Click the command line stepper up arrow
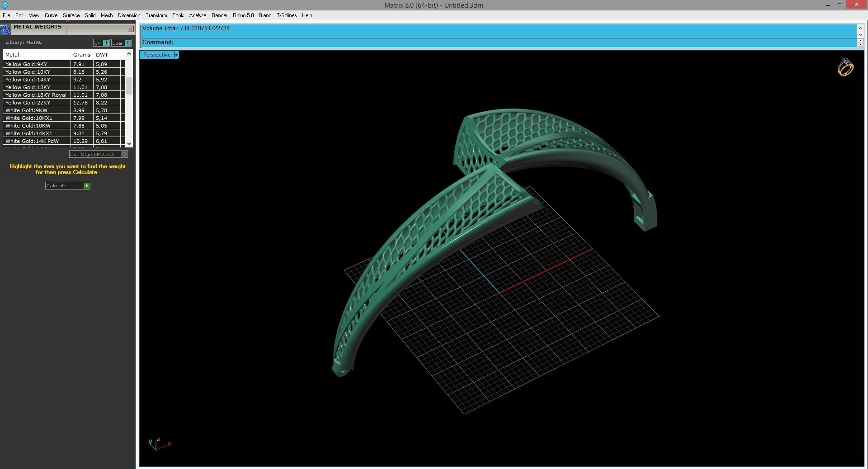Viewport: 868px width, 469px height. point(860,41)
